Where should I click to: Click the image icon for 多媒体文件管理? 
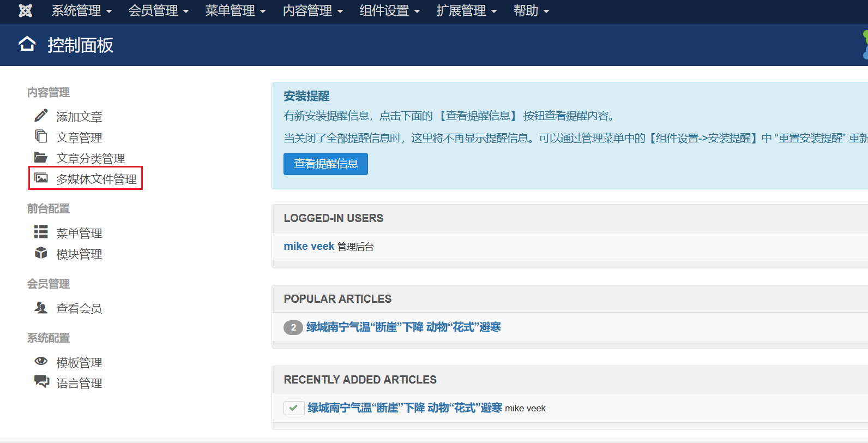(x=41, y=178)
